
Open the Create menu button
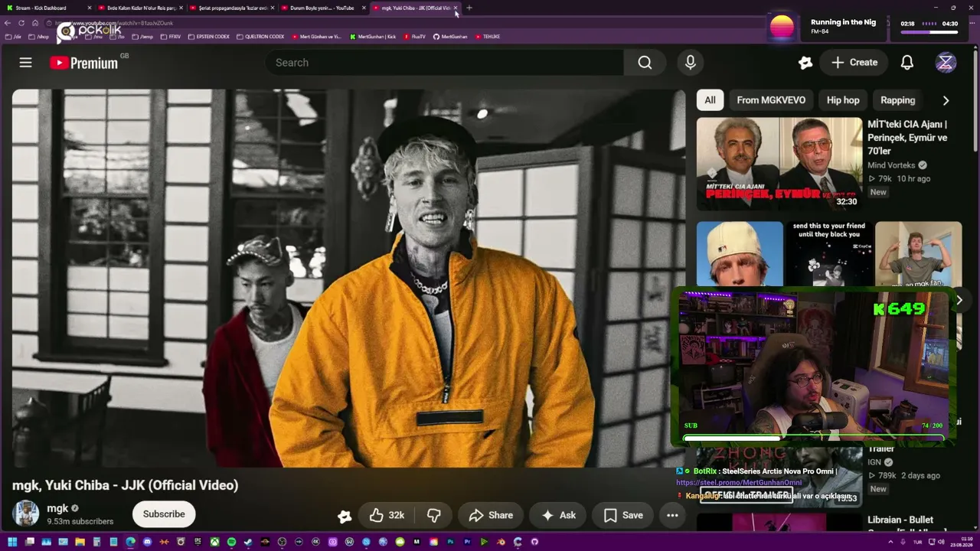click(x=854, y=63)
